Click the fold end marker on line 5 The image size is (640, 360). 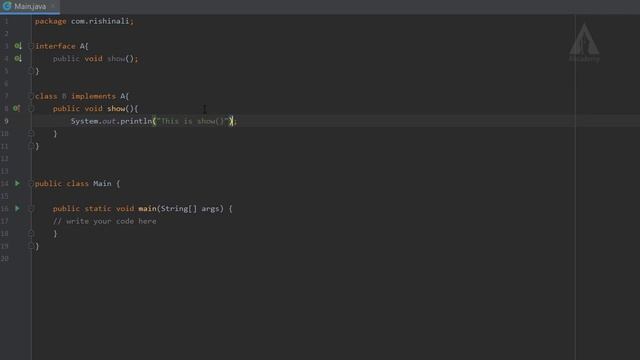[31, 71]
